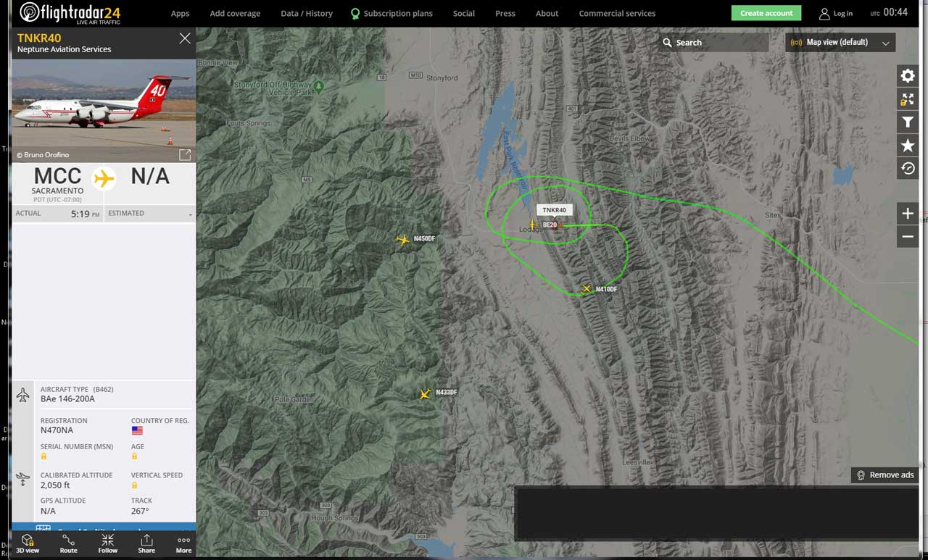Click the Create account button
Image resolution: width=928 pixels, height=560 pixels.
[766, 13]
